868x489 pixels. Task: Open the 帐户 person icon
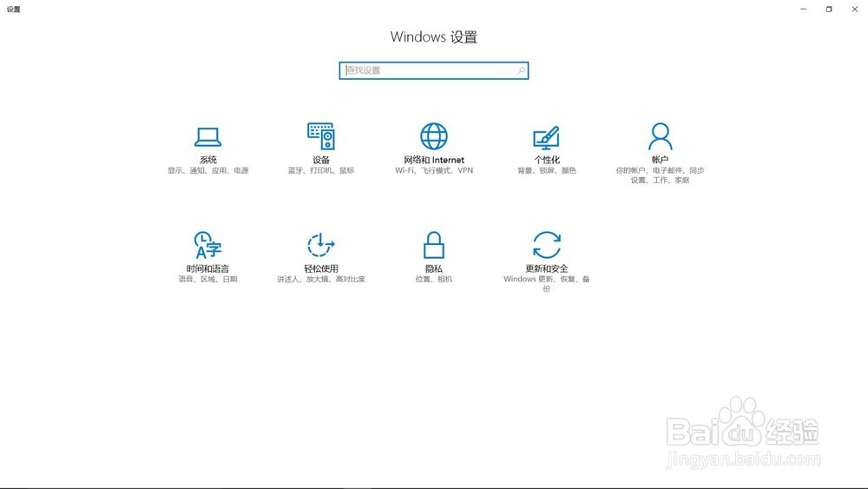pyautogui.click(x=660, y=136)
